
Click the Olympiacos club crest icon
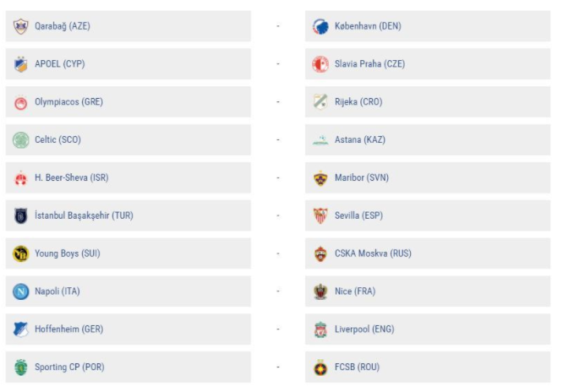[20, 102]
